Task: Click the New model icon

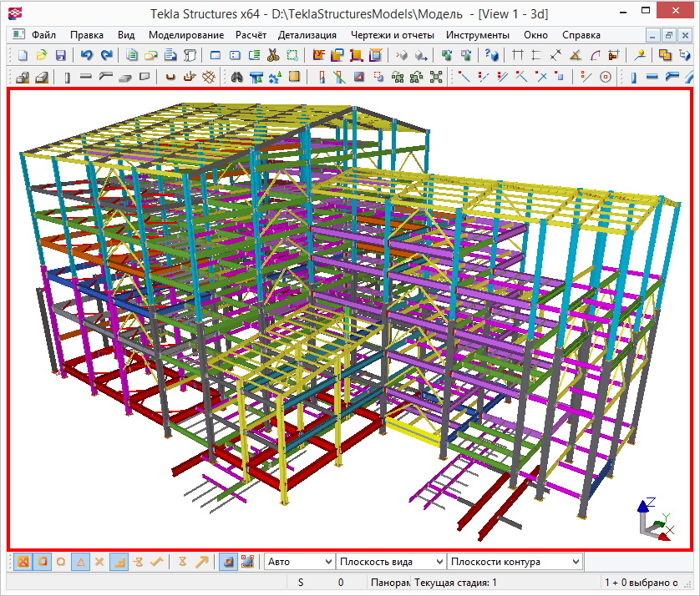Action: (x=23, y=55)
